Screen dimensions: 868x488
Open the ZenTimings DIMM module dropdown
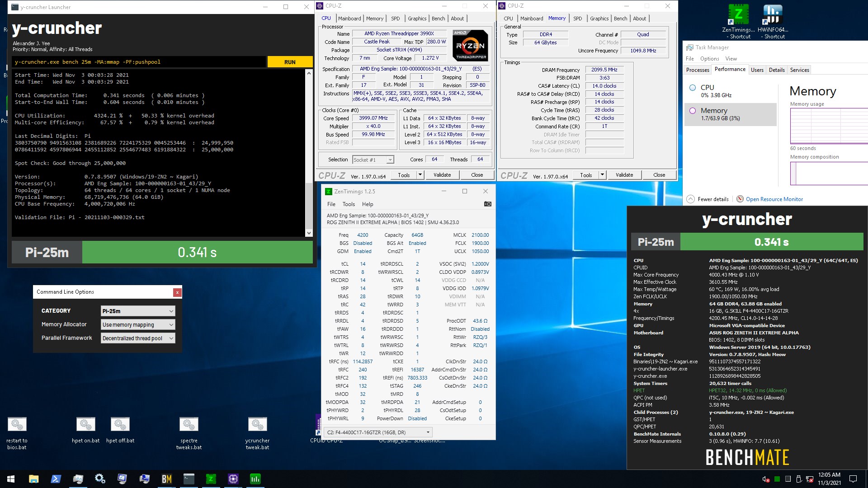(378, 432)
